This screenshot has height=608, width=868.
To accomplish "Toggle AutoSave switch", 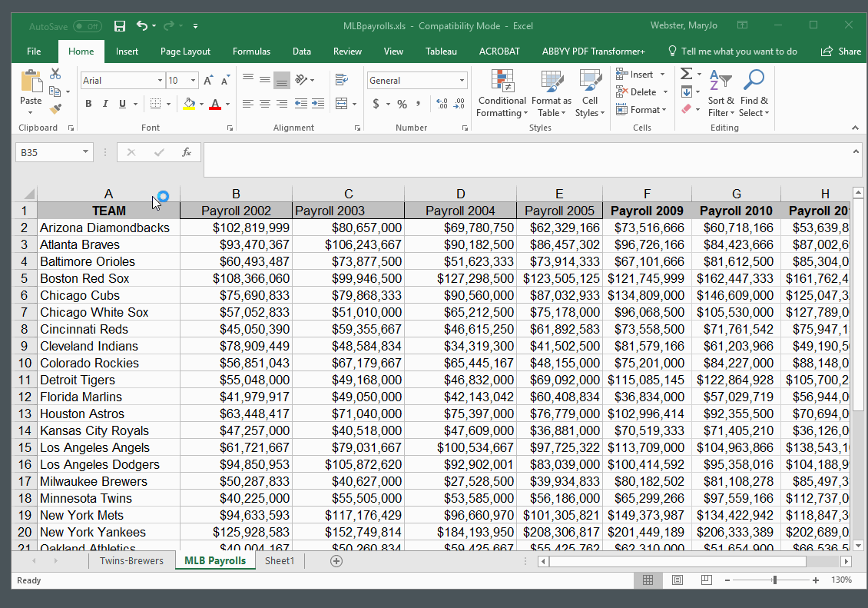I will coord(88,26).
